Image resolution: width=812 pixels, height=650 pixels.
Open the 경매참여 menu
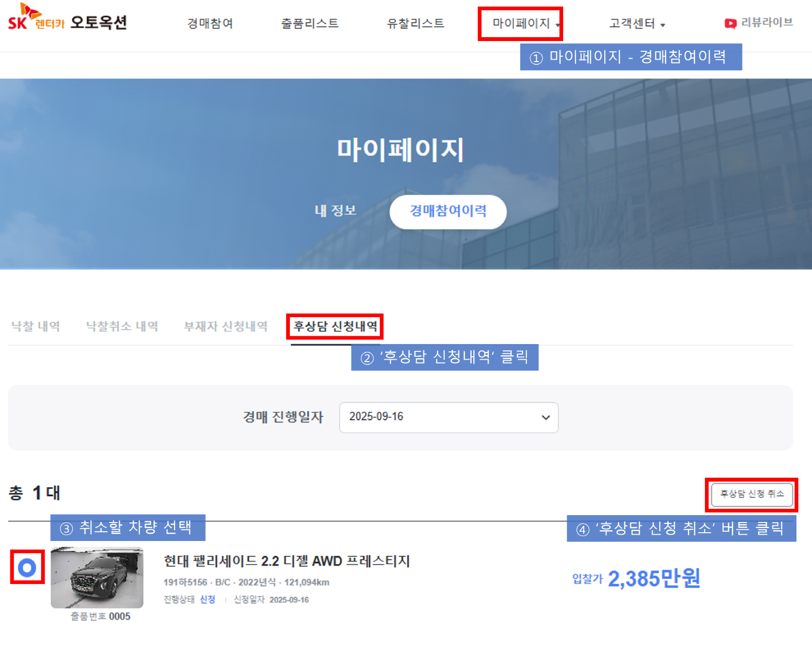click(x=210, y=23)
